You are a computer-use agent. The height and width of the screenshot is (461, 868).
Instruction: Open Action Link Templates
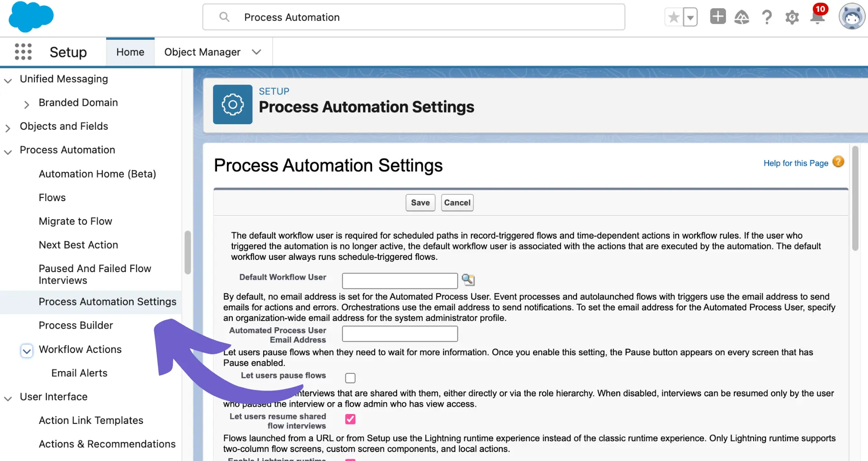tap(91, 420)
